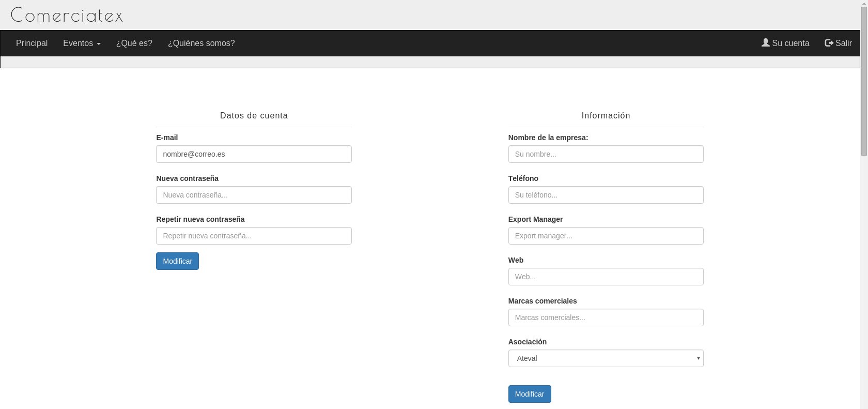Screen dimensions: 868x409
Task: Go to the Principal page
Action: (x=32, y=43)
